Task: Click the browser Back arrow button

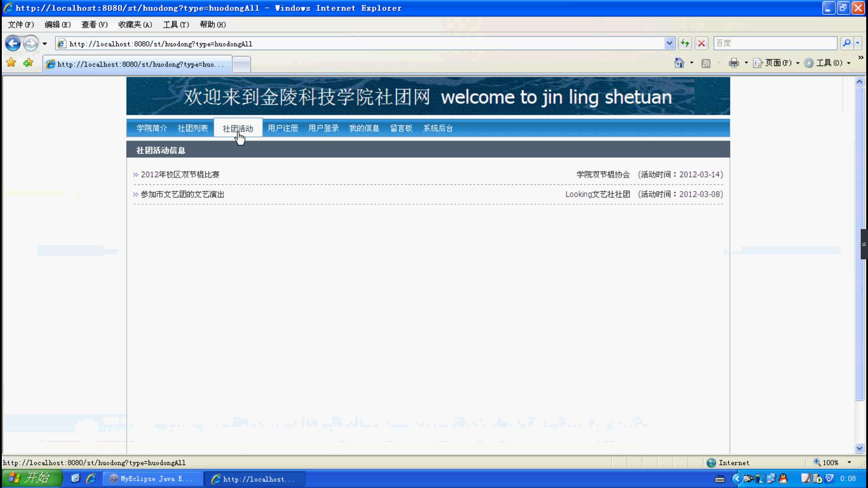Action: click(13, 43)
